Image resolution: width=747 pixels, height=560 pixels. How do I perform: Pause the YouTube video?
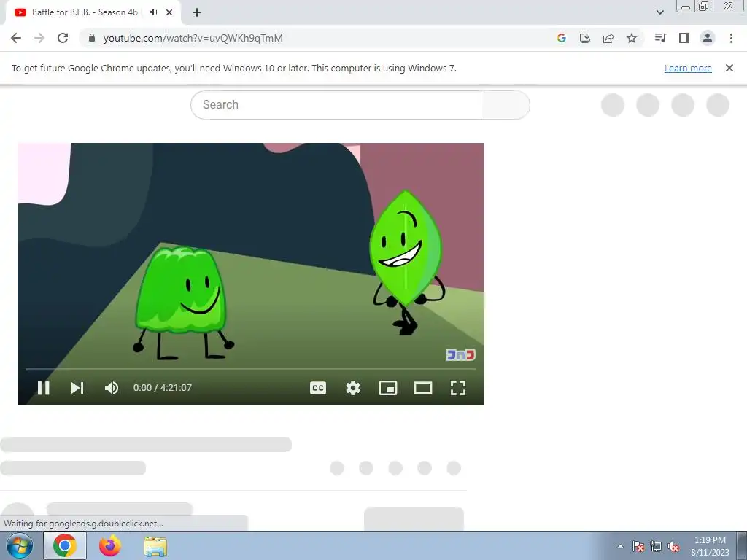tap(43, 388)
